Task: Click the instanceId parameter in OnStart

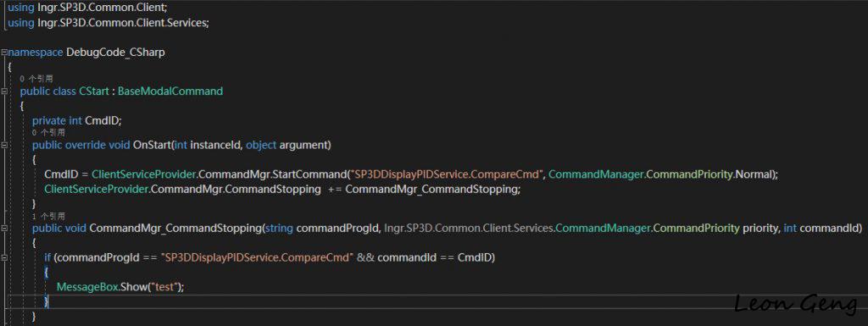Action: coord(215,146)
